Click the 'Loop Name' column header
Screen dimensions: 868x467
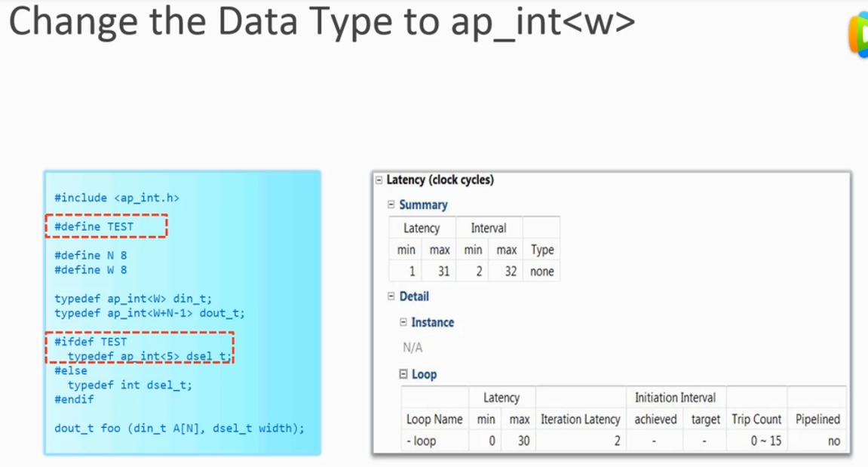(434, 419)
